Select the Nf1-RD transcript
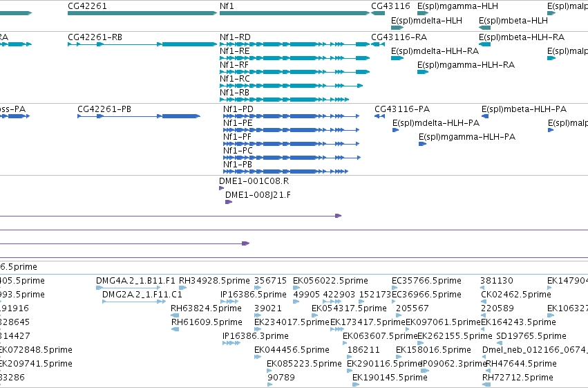This screenshot has height=388, width=588. (x=295, y=44)
